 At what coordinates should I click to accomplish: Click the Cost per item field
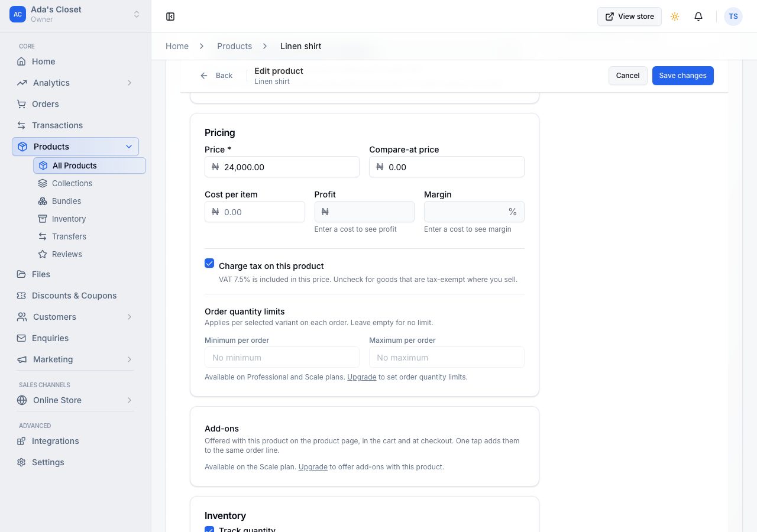point(255,212)
